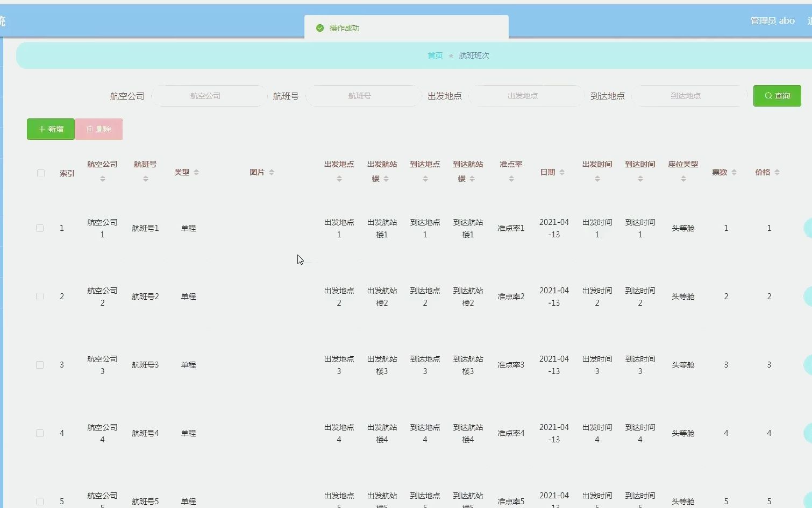The image size is (812, 508).
Task: Click the 准点率1 cell
Action: (511, 228)
